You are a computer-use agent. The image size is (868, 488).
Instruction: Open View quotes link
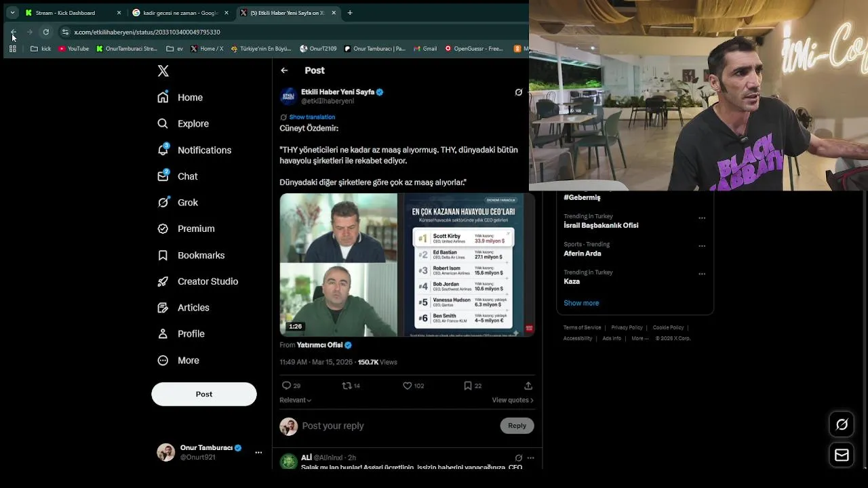(x=513, y=401)
